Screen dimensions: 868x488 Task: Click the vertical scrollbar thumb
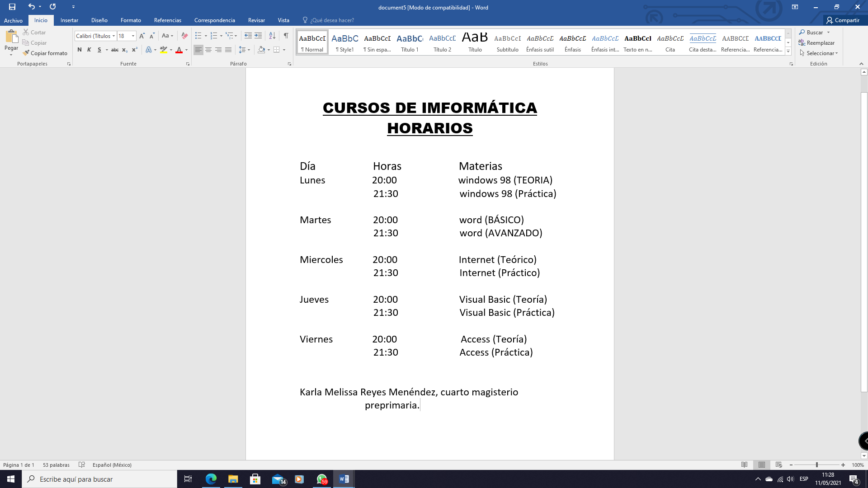coord(864,242)
